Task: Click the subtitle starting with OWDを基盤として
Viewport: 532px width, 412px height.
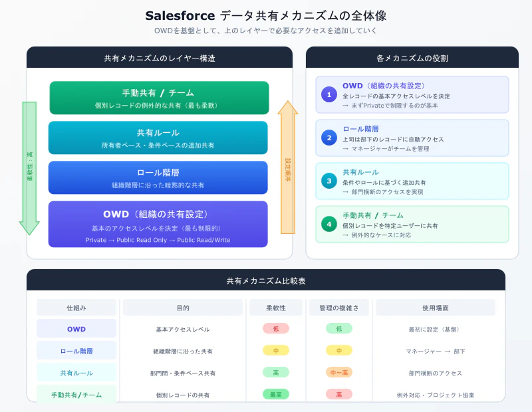Action: [x=265, y=31]
